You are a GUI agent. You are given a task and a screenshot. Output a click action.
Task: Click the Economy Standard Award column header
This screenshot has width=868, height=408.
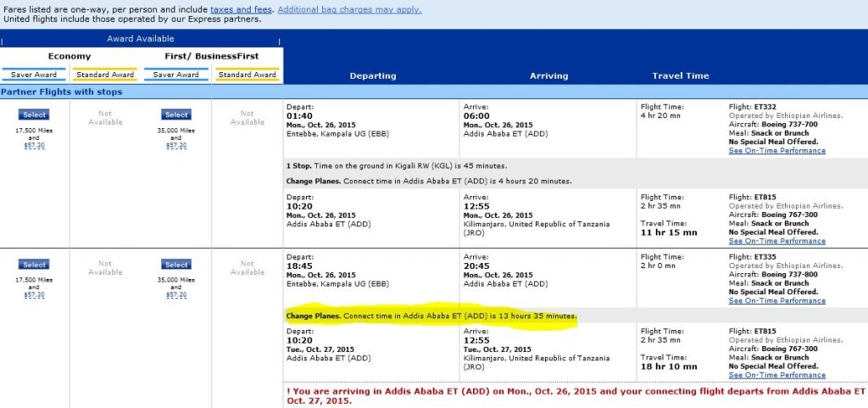click(105, 75)
